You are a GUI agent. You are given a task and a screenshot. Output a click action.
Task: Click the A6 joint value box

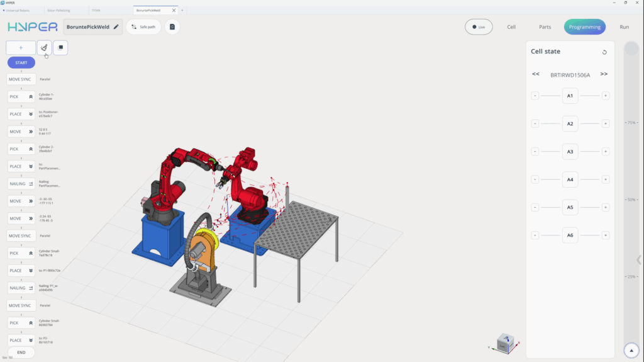[570, 235]
